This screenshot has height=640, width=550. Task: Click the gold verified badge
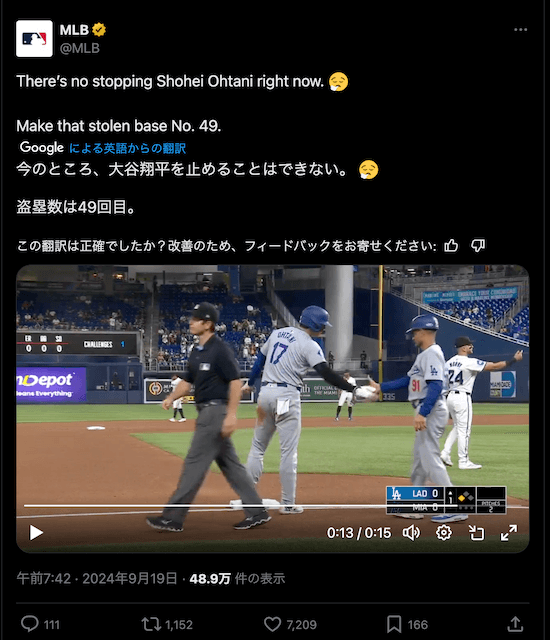99,30
